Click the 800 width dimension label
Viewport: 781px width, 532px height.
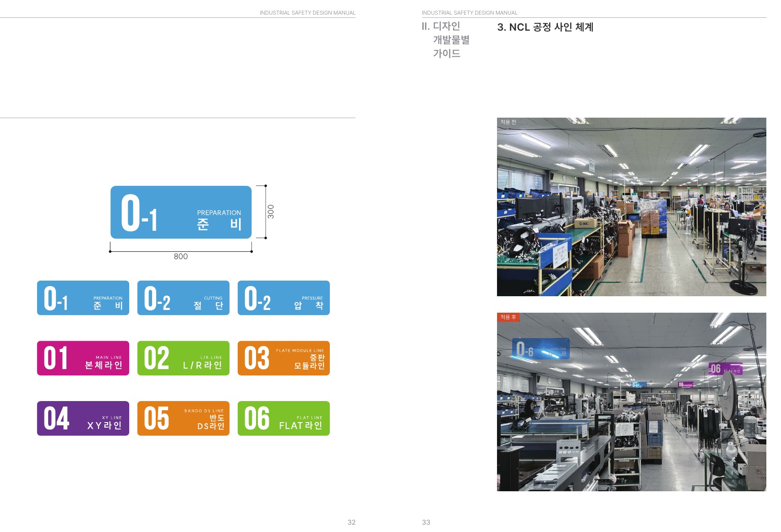point(180,256)
